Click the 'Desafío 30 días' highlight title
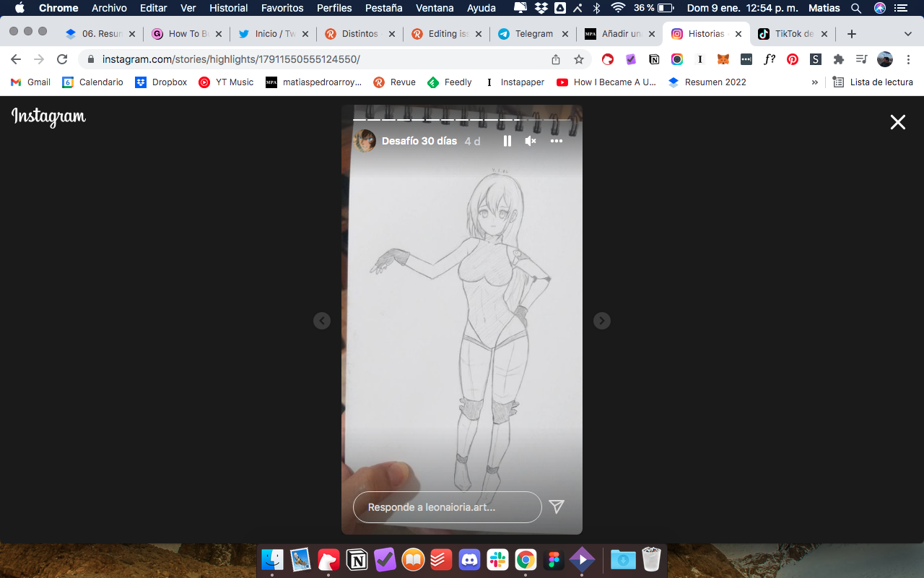 (x=419, y=141)
